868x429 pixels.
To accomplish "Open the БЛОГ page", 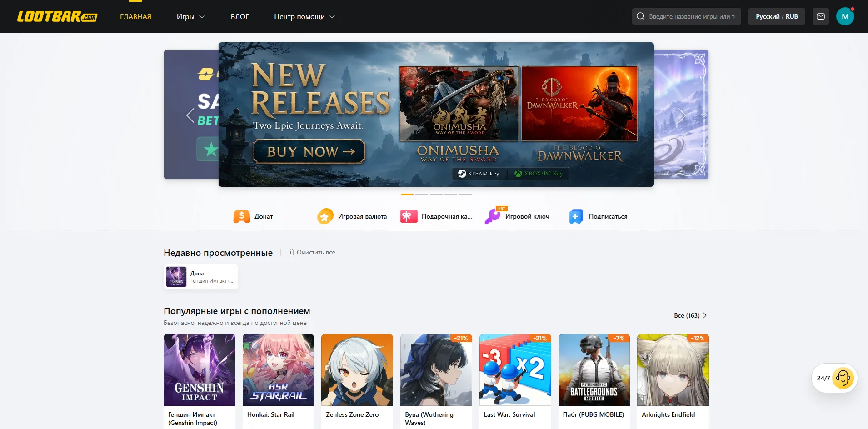I will coord(239,17).
